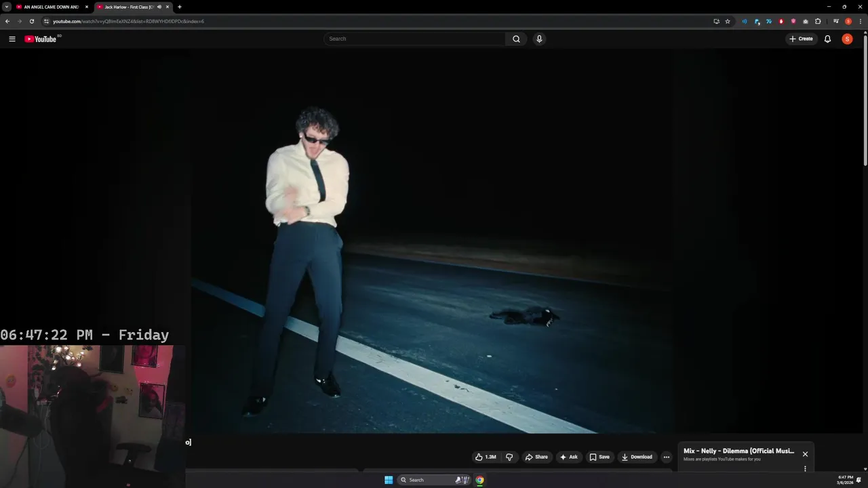Open Chrome three-dot menu
The height and width of the screenshot is (488, 868).
pyautogui.click(x=861, y=21)
